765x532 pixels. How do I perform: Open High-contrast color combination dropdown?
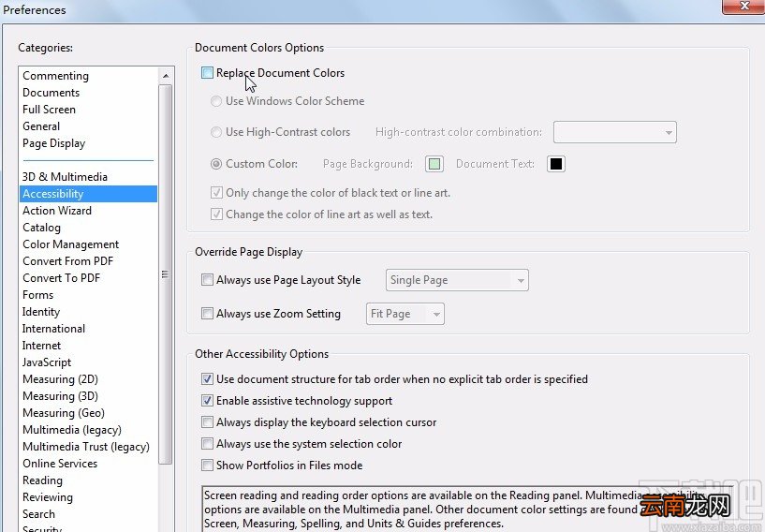click(615, 132)
